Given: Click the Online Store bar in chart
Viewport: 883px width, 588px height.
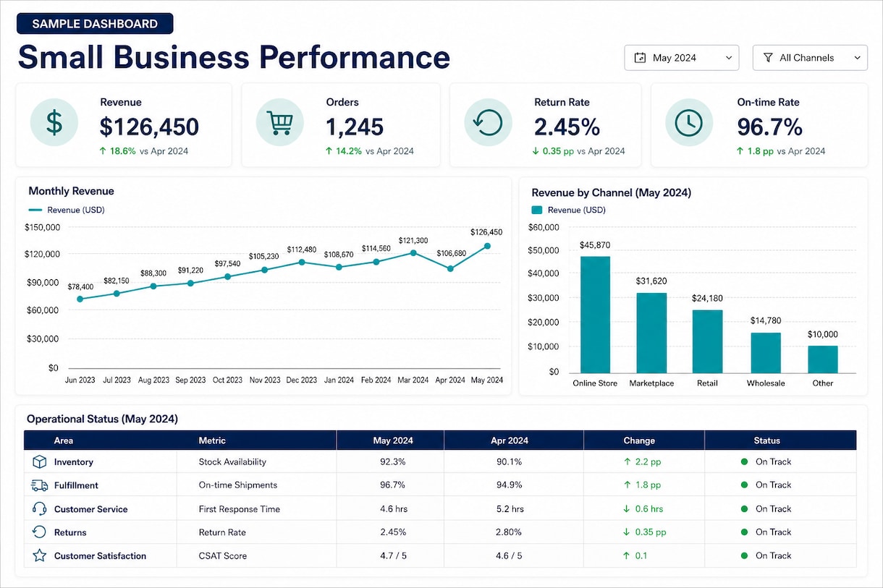Looking at the screenshot, I should click(x=595, y=315).
